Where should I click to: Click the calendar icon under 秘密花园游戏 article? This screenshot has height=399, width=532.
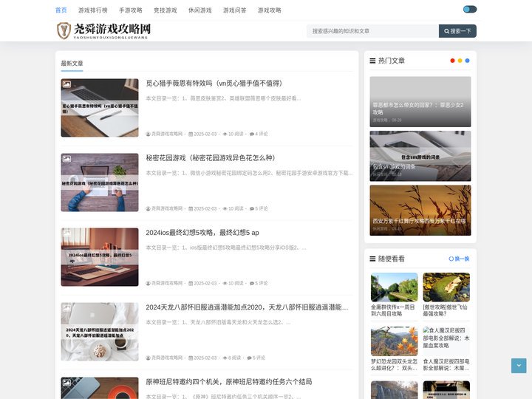click(191, 208)
